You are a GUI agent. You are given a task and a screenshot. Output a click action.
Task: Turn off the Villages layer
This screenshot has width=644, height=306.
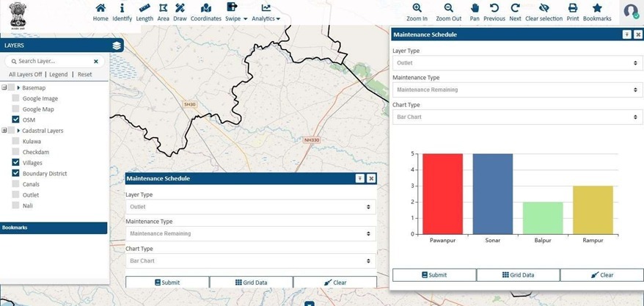click(x=16, y=162)
